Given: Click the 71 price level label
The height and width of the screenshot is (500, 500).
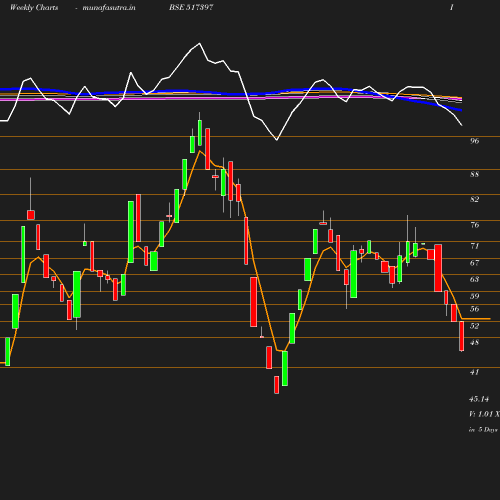Looking at the screenshot, I should pos(474,246).
